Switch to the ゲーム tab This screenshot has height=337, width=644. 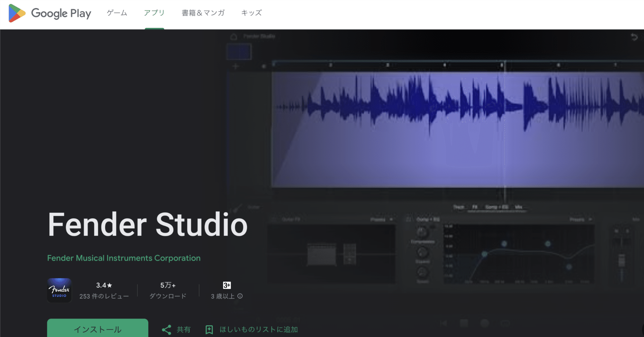[x=116, y=13]
